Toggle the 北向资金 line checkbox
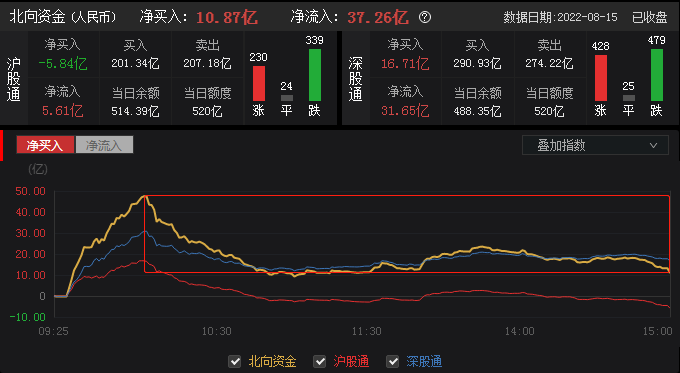680x373 pixels. [x=235, y=361]
